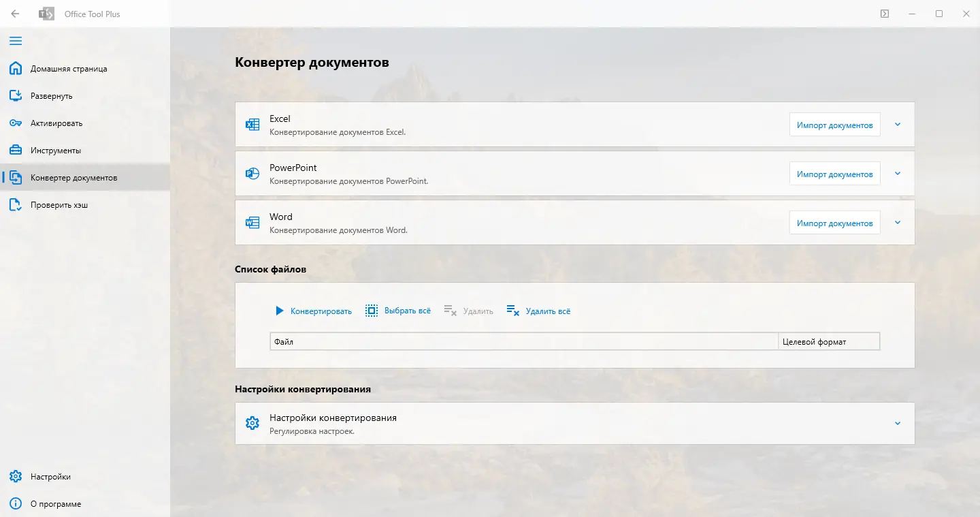Minimize the Office Tool Plus window
The image size is (980, 517).
point(912,14)
